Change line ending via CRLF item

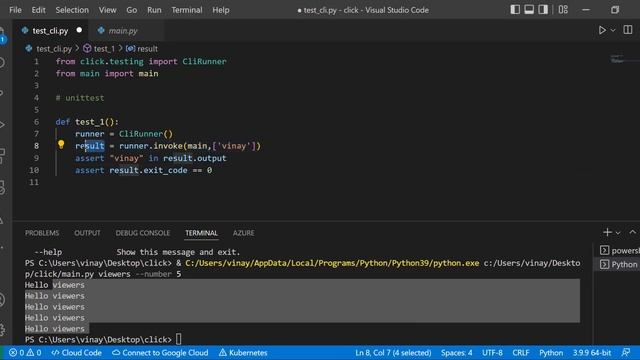click(x=521, y=353)
